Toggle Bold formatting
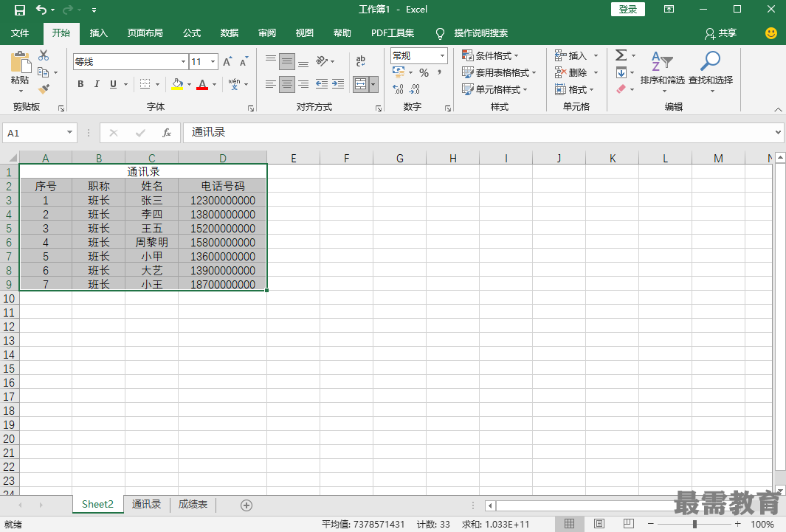Image resolution: width=786 pixels, height=532 pixels. click(x=80, y=83)
